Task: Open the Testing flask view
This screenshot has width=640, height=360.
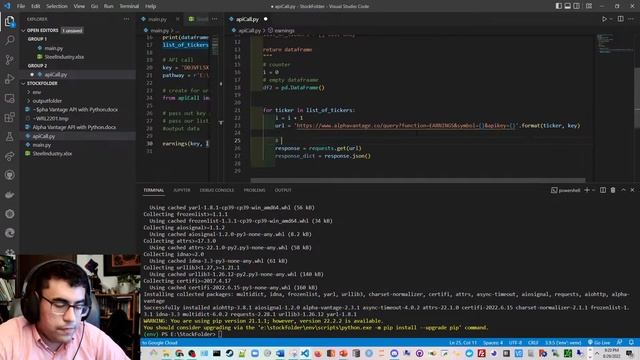Action: (x=9, y=137)
